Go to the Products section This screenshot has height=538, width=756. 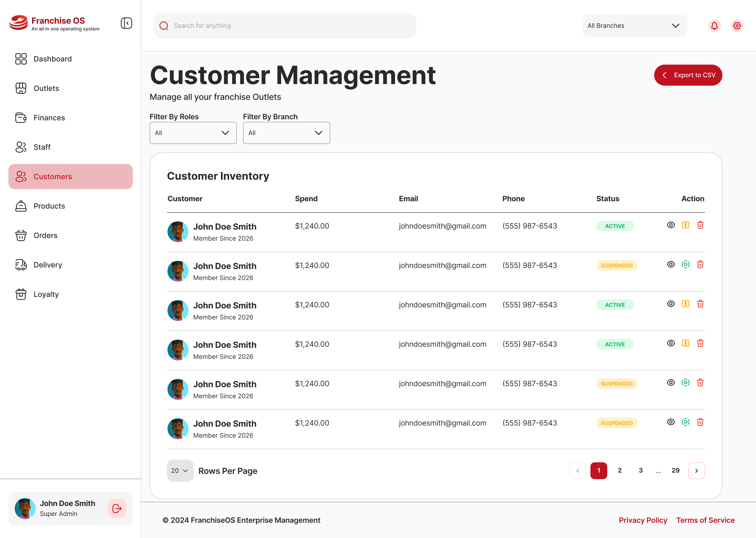click(49, 206)
